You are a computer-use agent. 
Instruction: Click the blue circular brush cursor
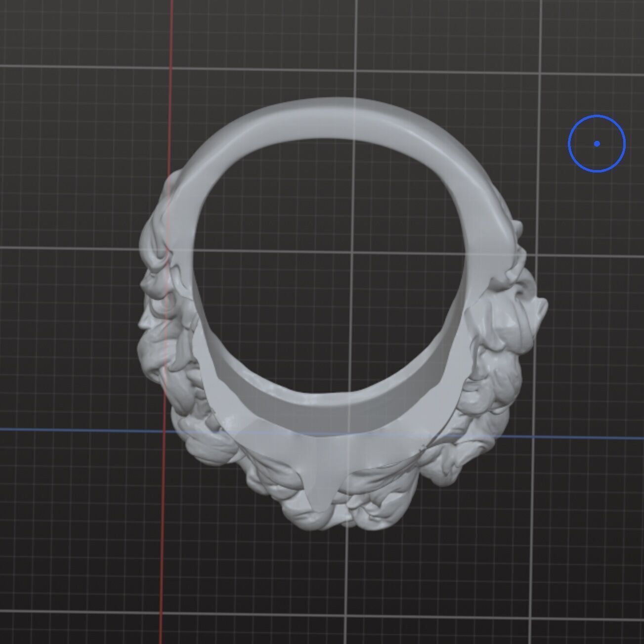pos(597,143)
